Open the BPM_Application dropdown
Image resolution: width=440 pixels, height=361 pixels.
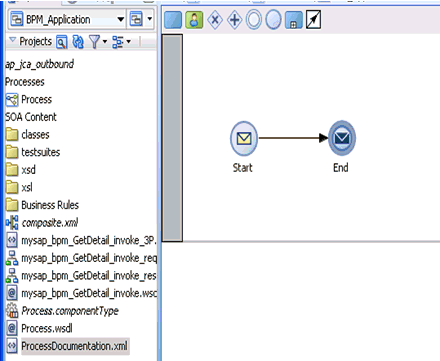[67, 20]
